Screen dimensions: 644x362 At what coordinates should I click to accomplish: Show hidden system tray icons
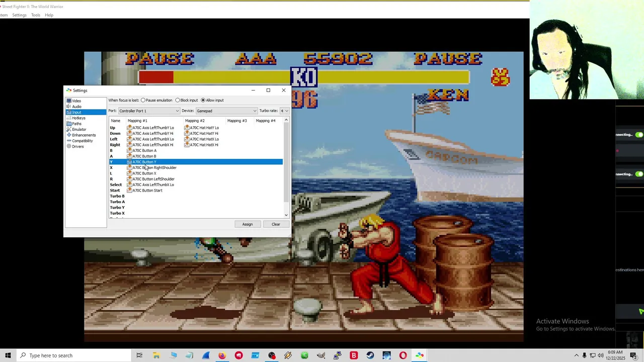tap(577, 355)
